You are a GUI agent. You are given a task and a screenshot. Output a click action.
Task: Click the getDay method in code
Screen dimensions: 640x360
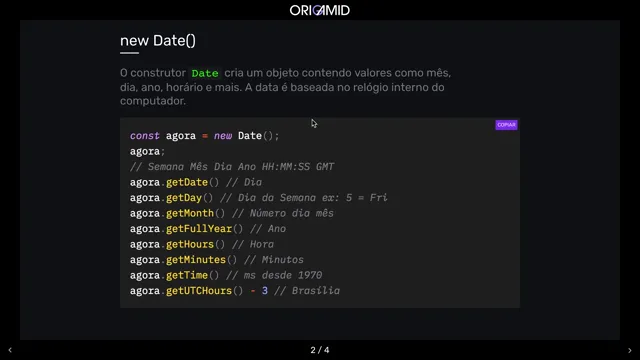tap(184, 198)
